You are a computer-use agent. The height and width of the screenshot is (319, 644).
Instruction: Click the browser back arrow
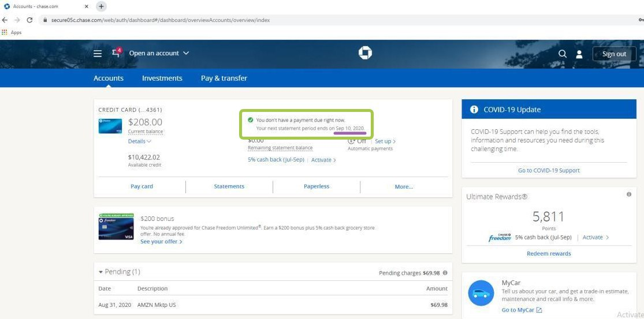[5, 20]
